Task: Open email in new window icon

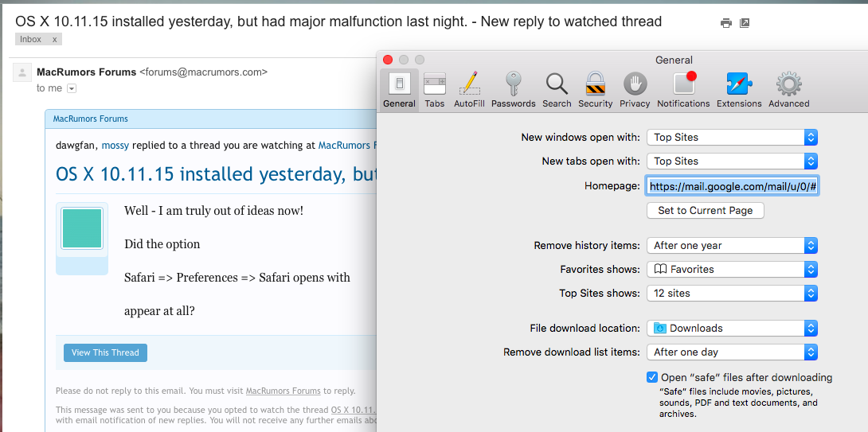Action: coord(745,23)
